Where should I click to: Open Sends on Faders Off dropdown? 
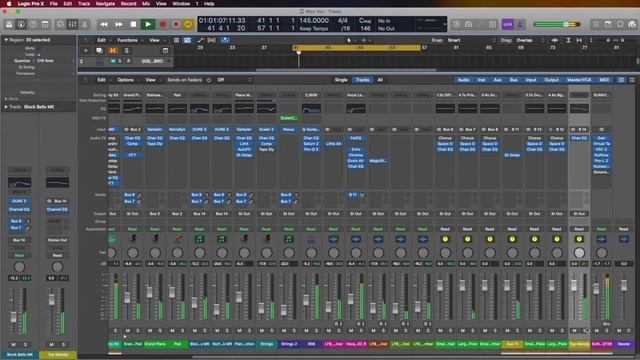[x=234, y=80]
